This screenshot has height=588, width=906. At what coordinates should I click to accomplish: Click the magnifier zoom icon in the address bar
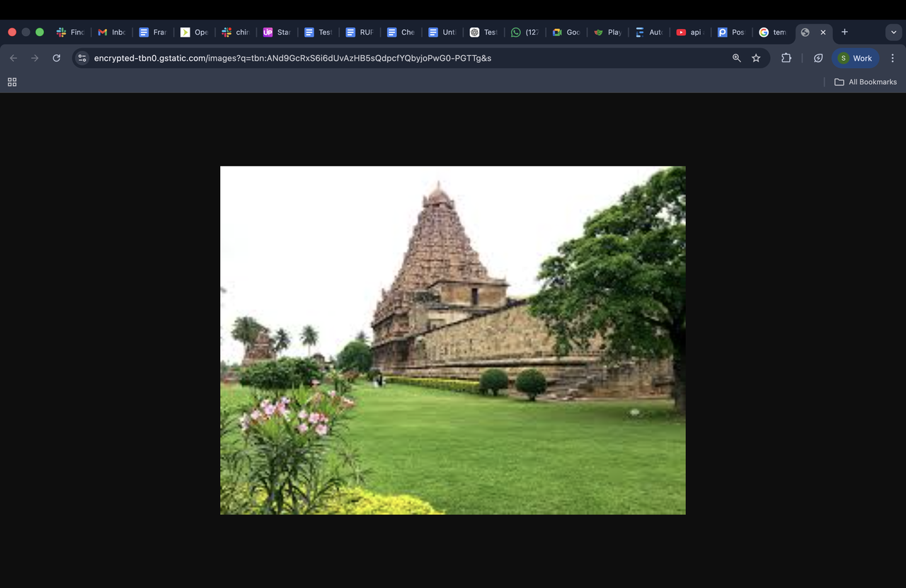coord(736,58)
